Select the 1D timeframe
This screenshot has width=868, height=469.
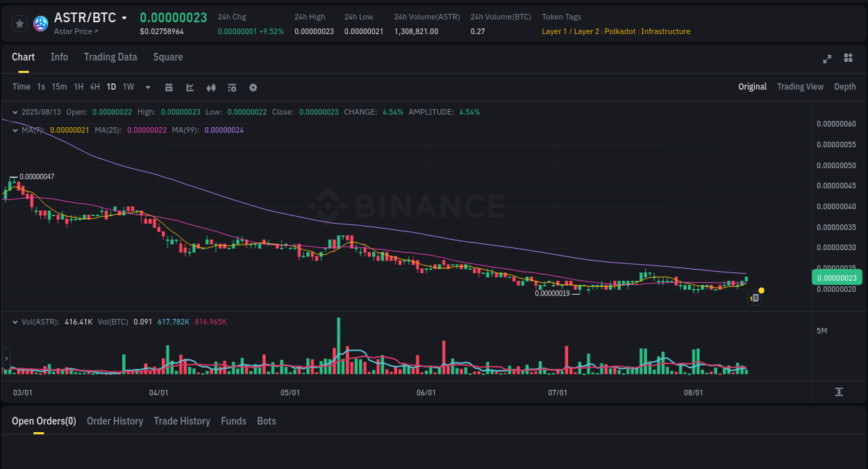(111, 87)
